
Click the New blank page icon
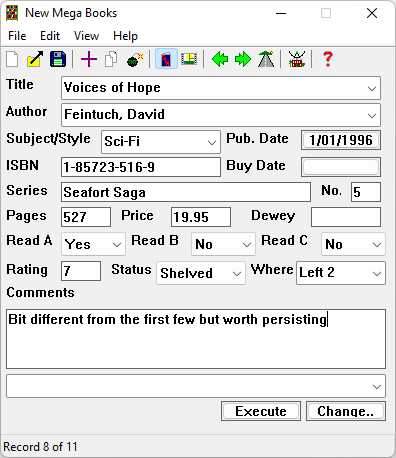coord(12,60)
